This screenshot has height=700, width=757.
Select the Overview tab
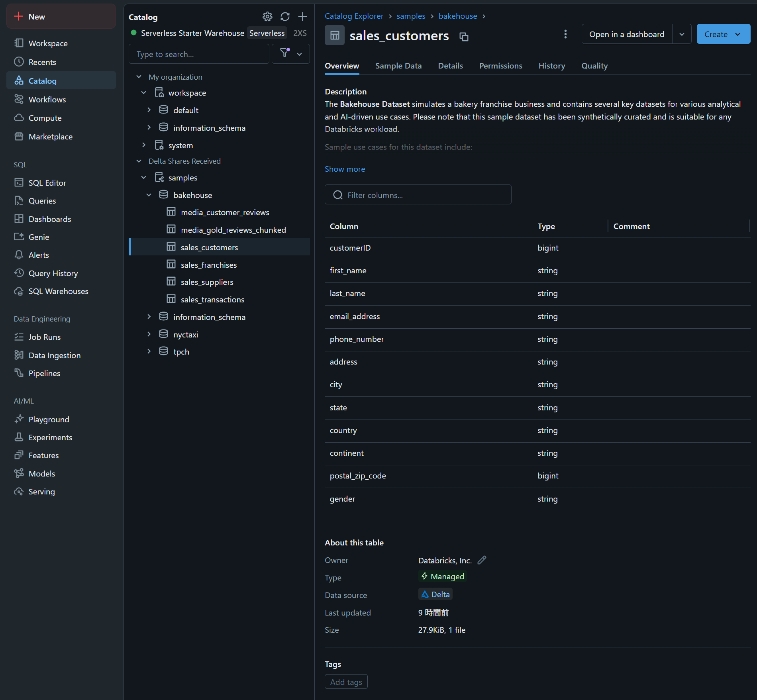pos(342,66)
